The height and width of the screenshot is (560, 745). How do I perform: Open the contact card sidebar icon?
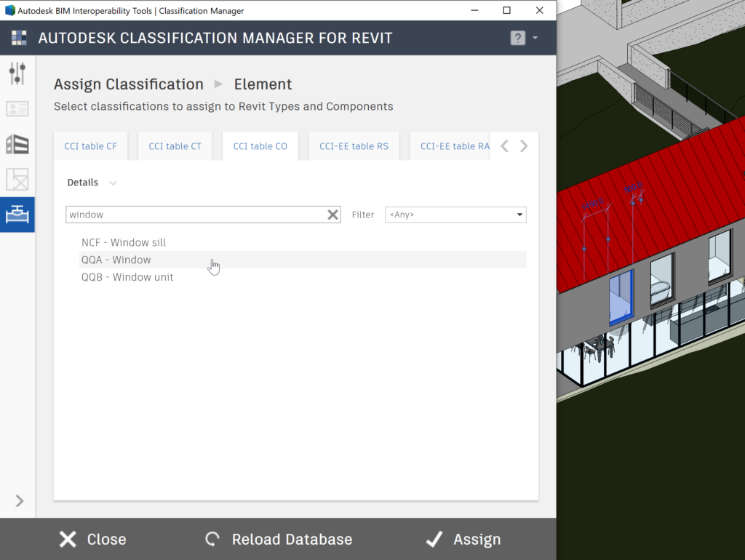(x=17, y=109)
